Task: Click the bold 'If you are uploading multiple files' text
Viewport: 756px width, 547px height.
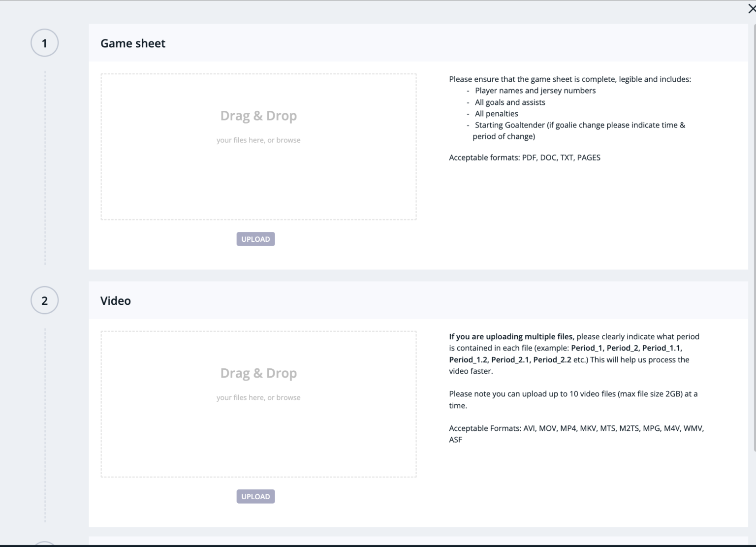Action: tap(511, 337)
